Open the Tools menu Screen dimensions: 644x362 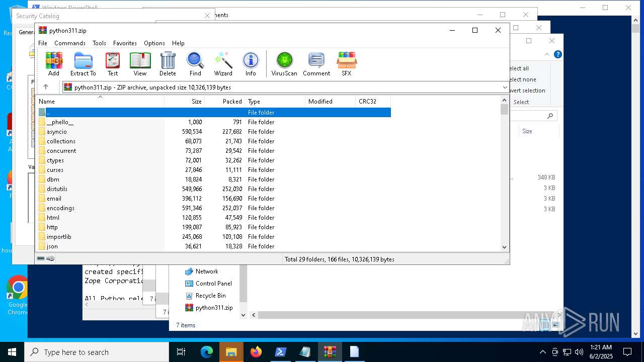[99, 43]
